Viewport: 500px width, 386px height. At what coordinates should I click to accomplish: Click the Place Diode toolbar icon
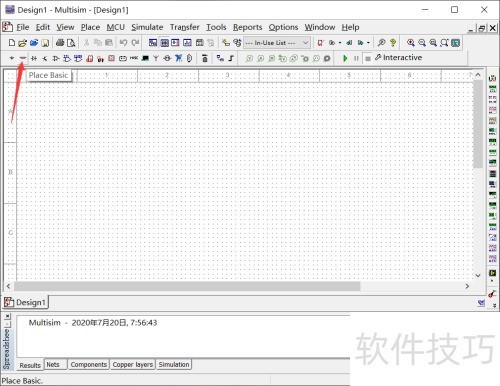click(x=34, y=58)
